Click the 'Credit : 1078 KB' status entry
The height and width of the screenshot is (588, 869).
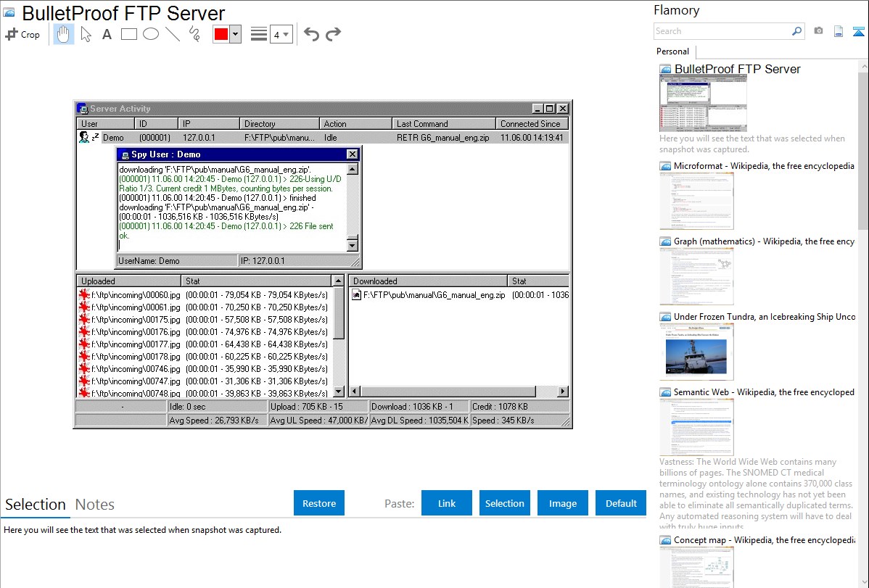click(x=520, y=407)
